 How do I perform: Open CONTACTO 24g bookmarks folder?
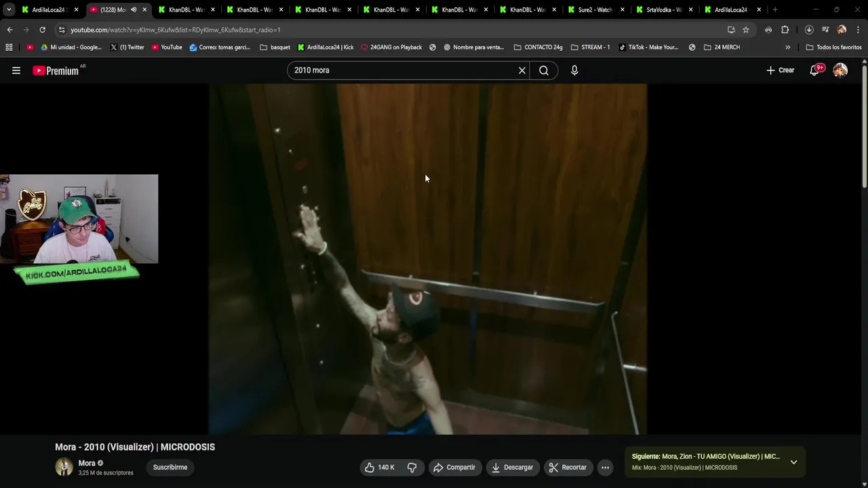[538, 47]
